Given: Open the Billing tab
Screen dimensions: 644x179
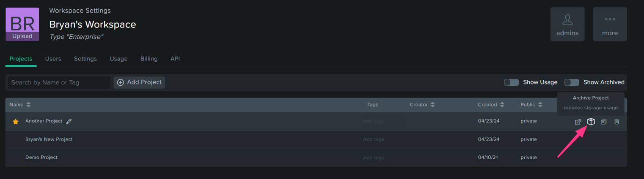Looking at the screenshot, I should click(x=149, y=59).
